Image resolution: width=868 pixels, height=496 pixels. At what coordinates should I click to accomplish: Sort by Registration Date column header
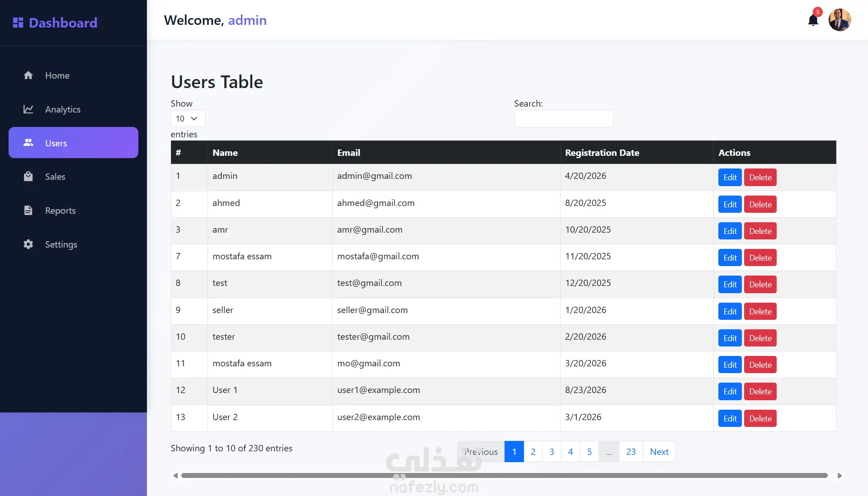point(637,153)
